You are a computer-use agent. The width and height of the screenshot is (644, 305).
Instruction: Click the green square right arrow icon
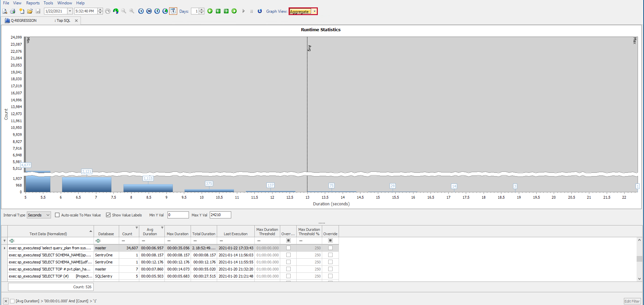click(x=226, y=11)
